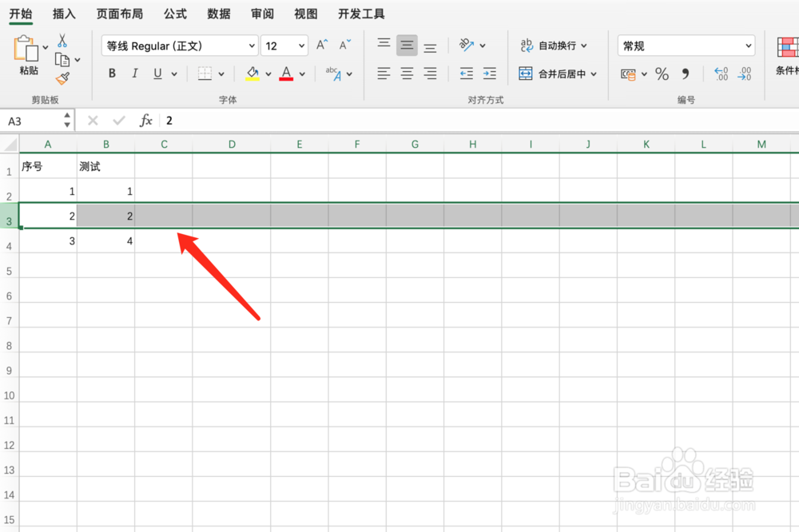Viewport: 799px width, 532px height.
Task: Toggle bold formatting
Action: (x=112, y=73)
